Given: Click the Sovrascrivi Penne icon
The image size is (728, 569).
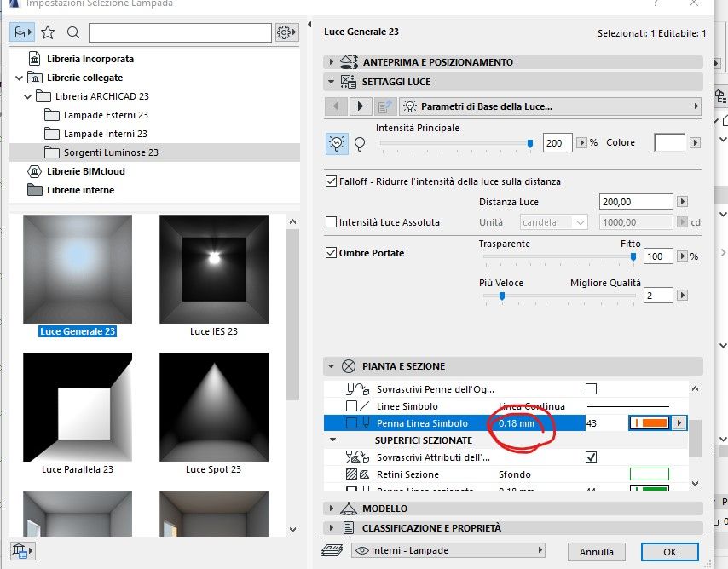Looking at the screenshot, I should click(357, 389).
